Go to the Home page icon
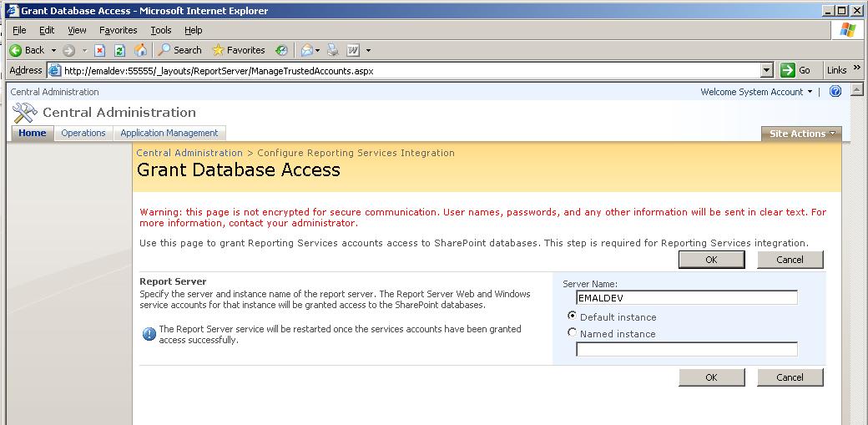This screenshot has height=425, width=868. pyautogui.click(x=140, y=50)
